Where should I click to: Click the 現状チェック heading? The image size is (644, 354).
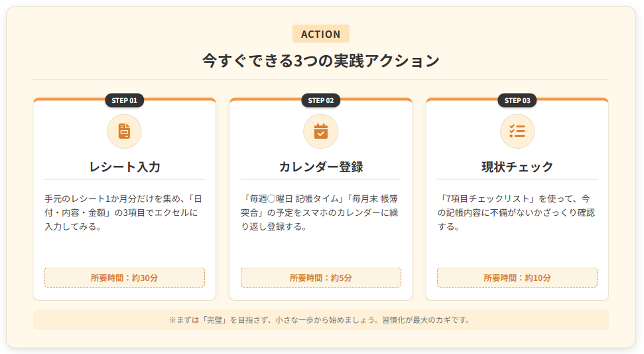pyautogui.click(x=517, y=167)
